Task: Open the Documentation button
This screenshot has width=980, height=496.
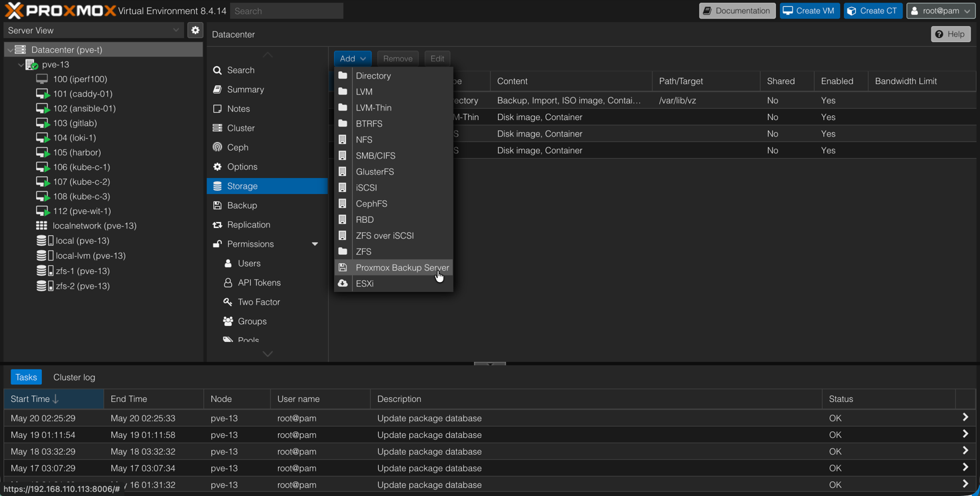Action: (737, 11)
